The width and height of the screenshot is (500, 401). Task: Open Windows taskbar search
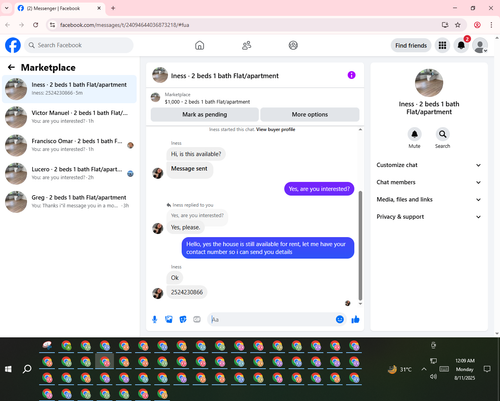27,369
